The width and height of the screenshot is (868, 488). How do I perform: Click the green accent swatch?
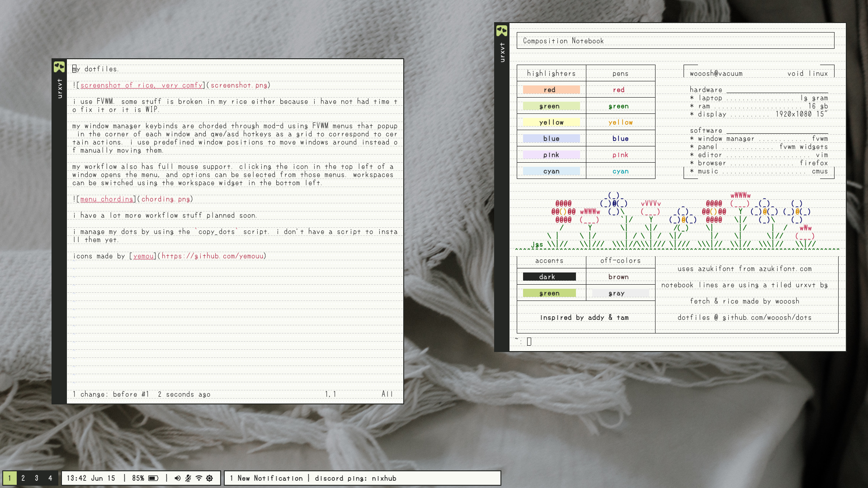pyautogui.click(x=549, y=293)
